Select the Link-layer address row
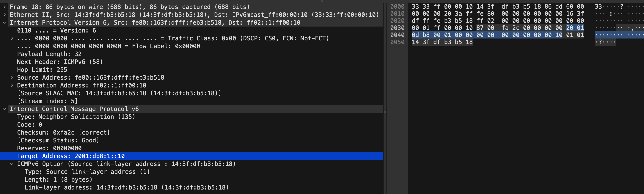644x194 pixels. [126, 187]
